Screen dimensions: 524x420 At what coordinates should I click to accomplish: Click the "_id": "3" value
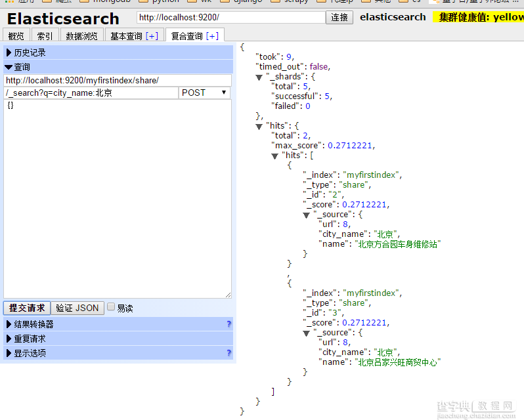point(335,313)
